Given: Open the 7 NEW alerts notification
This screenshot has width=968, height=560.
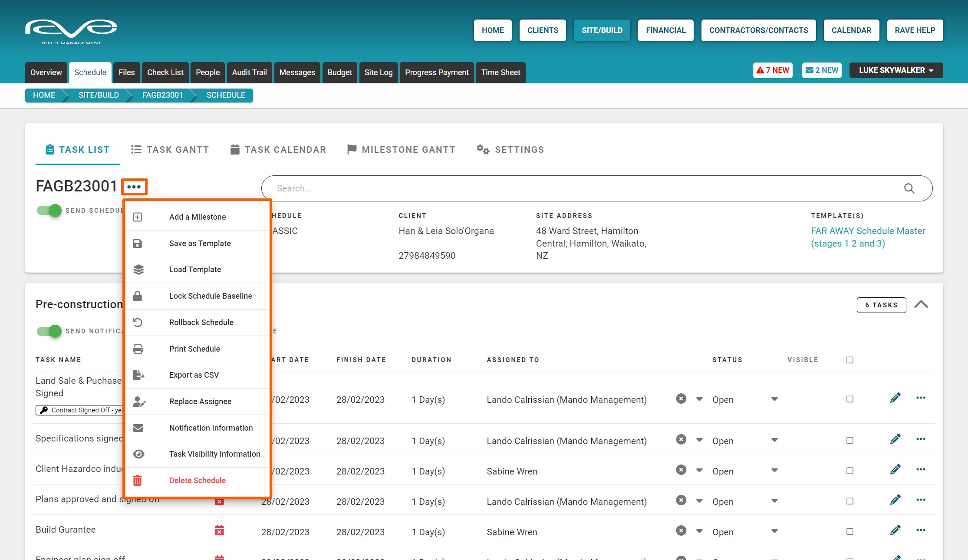Looking at the screenshot, I should 773,70.
